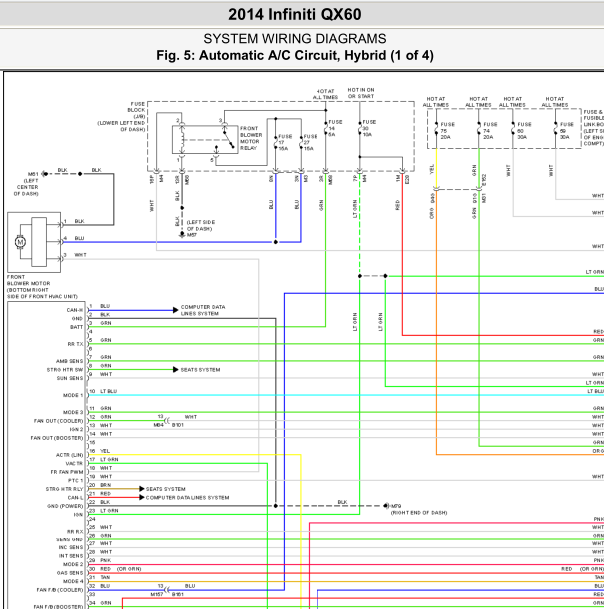Click the 'FUSE 14 5A' label
604x609 pixels.
tap(335, 128)
